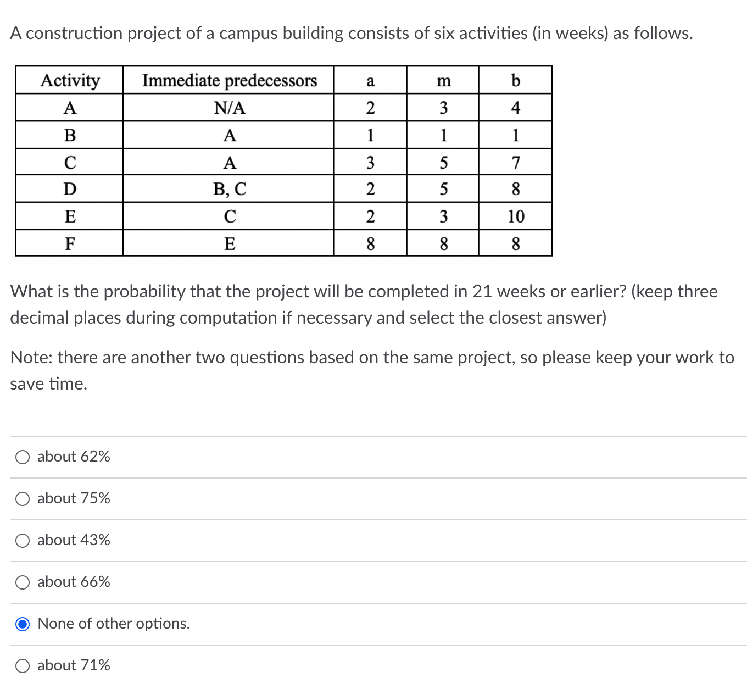
Task: Deselect "None of other options" choice
Action: click(x=23, y=624)
